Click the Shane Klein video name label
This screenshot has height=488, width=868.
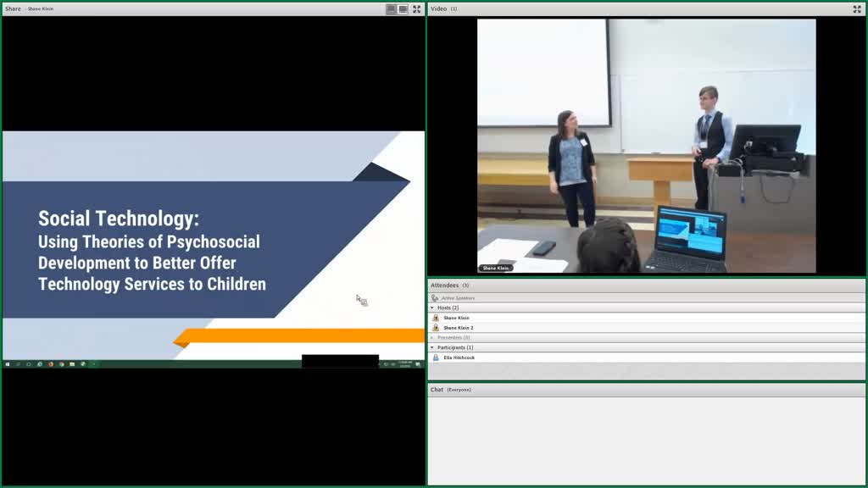point(495,268)
